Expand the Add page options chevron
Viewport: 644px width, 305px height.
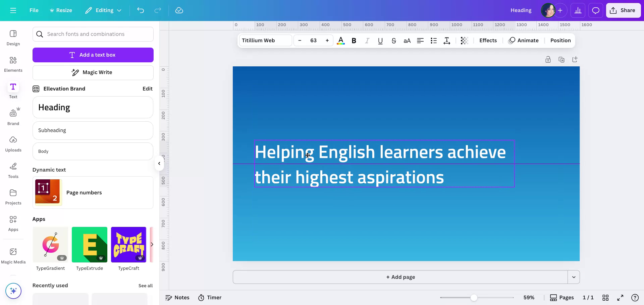pyautogui.click(x=574, y=277)
